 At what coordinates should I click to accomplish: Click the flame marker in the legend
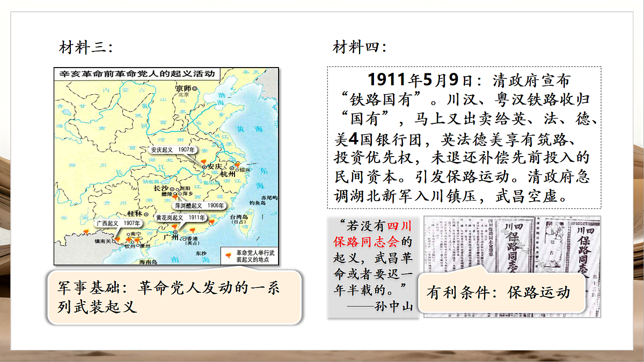point(228,254)
